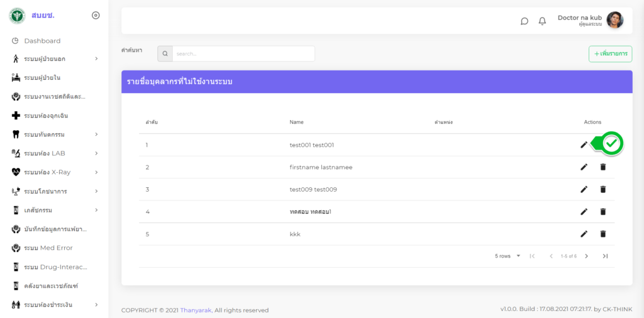Toggle the sidebar collapse radio icon

click(96, 15)
